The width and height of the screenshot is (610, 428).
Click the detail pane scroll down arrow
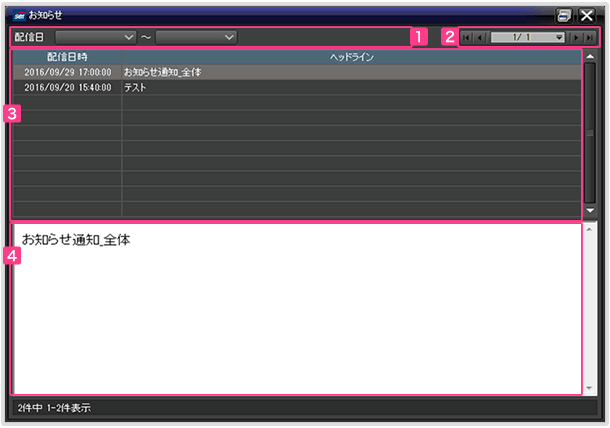pos(589,388)
